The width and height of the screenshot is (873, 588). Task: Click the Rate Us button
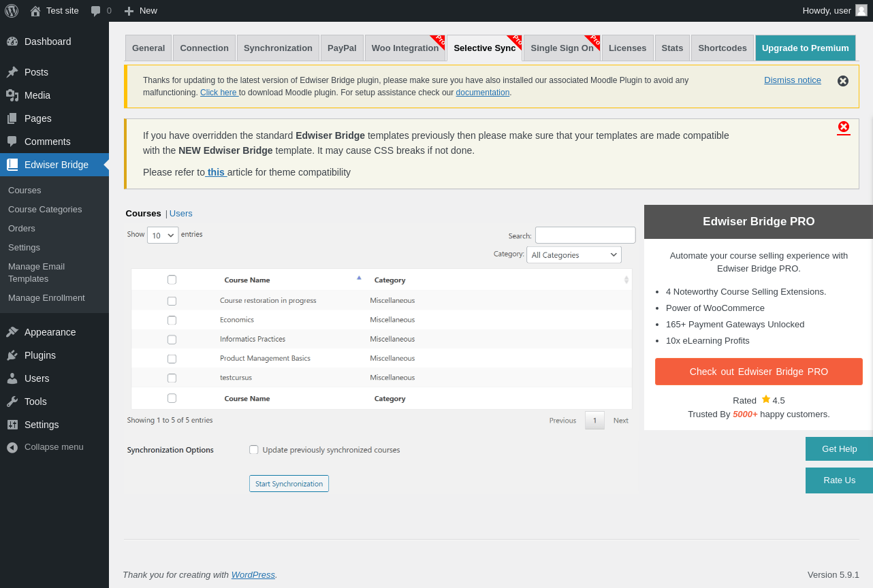coord(839,480)
